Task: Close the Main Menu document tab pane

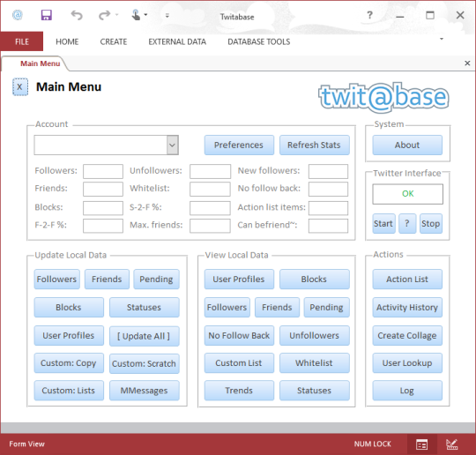Action: click(467, 63)
